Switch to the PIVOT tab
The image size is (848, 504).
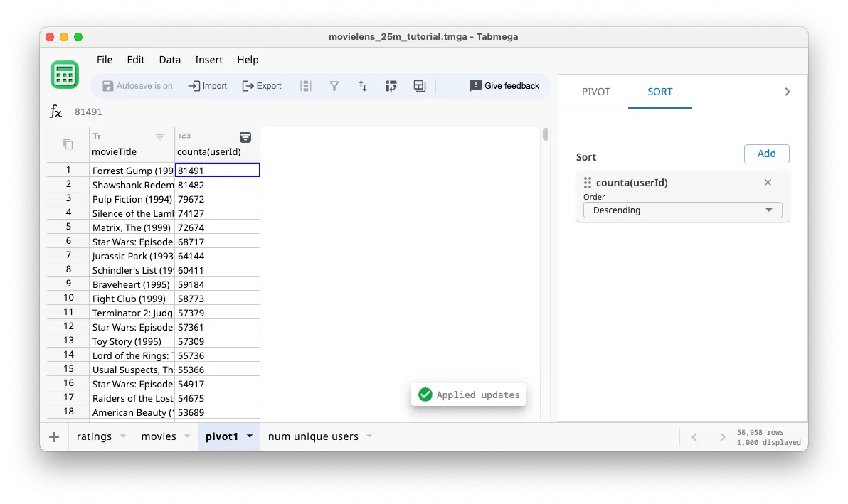(595, 92)
